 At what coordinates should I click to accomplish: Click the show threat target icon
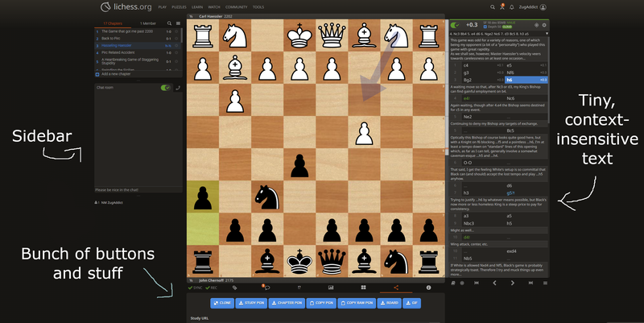point(536,25)
